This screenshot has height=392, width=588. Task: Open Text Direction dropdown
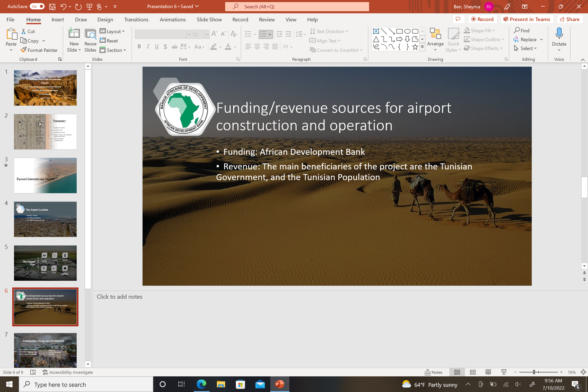pos(329,31)
